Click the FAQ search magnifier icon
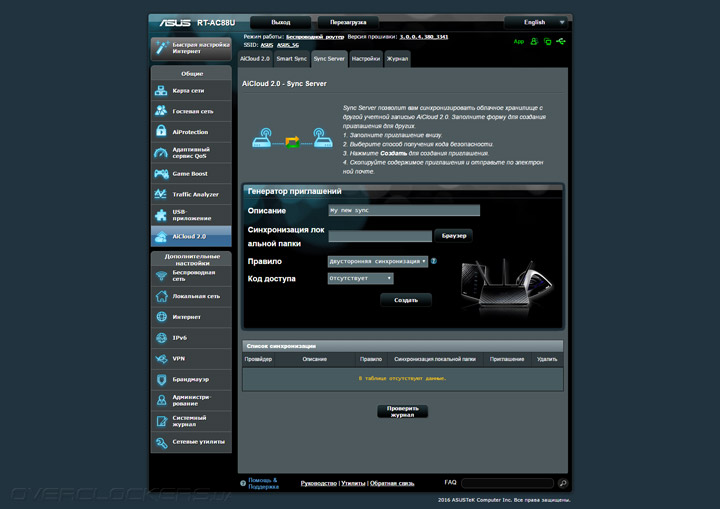720x509 pixels. pos(562,483)
